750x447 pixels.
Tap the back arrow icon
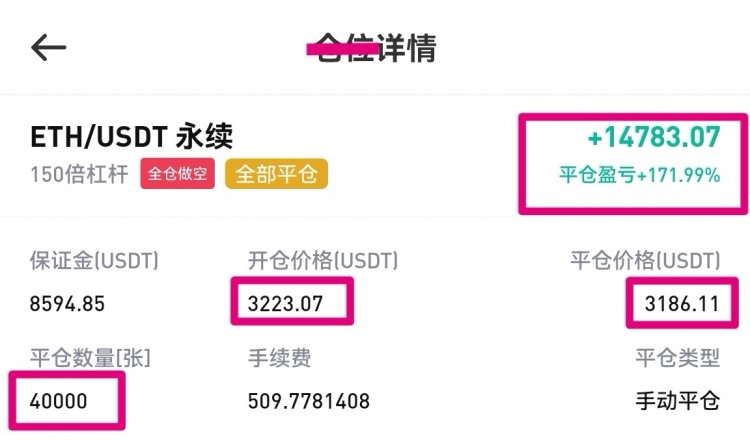[48, 47]
